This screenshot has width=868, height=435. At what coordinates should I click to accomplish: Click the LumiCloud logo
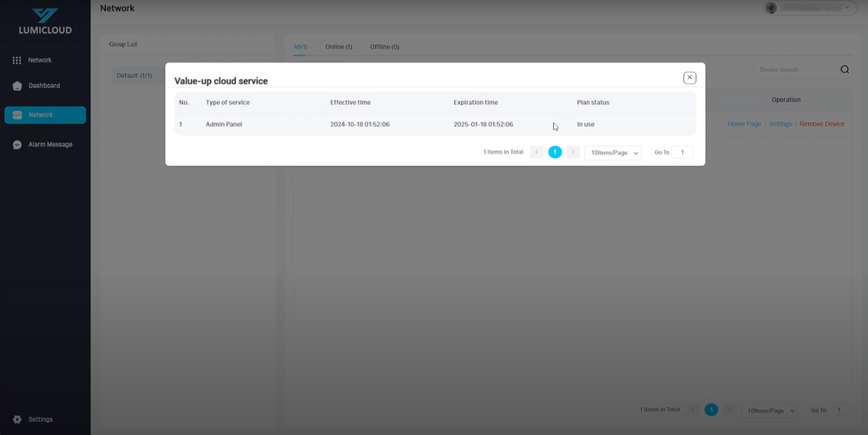45,22
